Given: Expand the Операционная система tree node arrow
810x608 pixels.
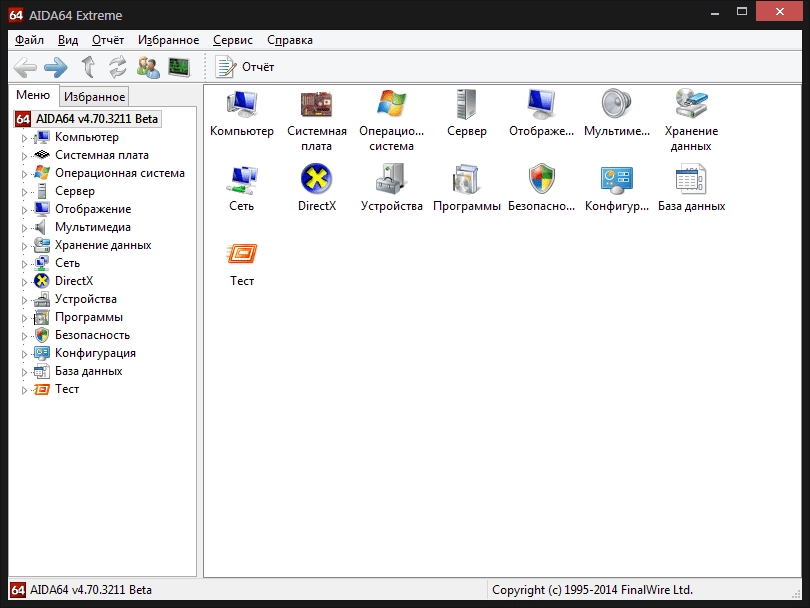Looking at the screenshot, I should point(24,174).
